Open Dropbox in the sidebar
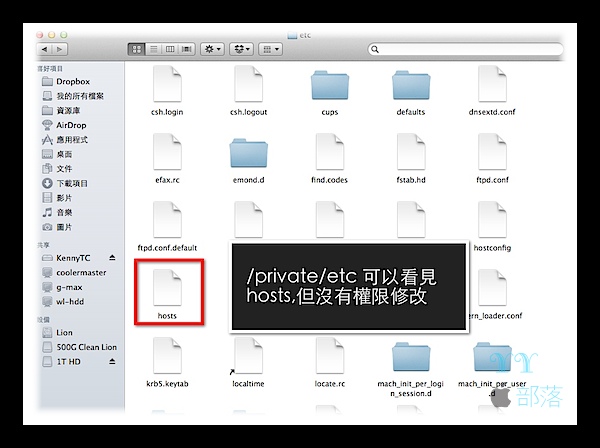This screenshot has width=600, height=448. [x=65, y=81]
